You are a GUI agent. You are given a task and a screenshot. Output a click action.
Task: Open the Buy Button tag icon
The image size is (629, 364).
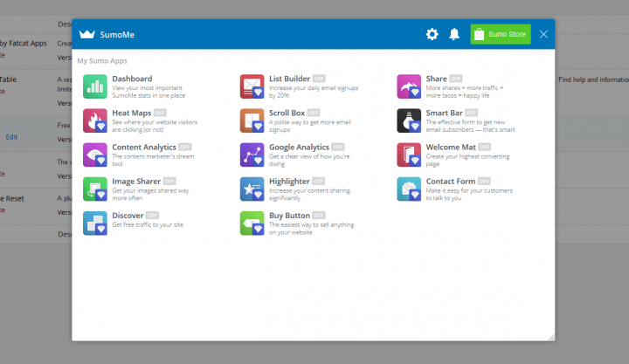(252, 223)
